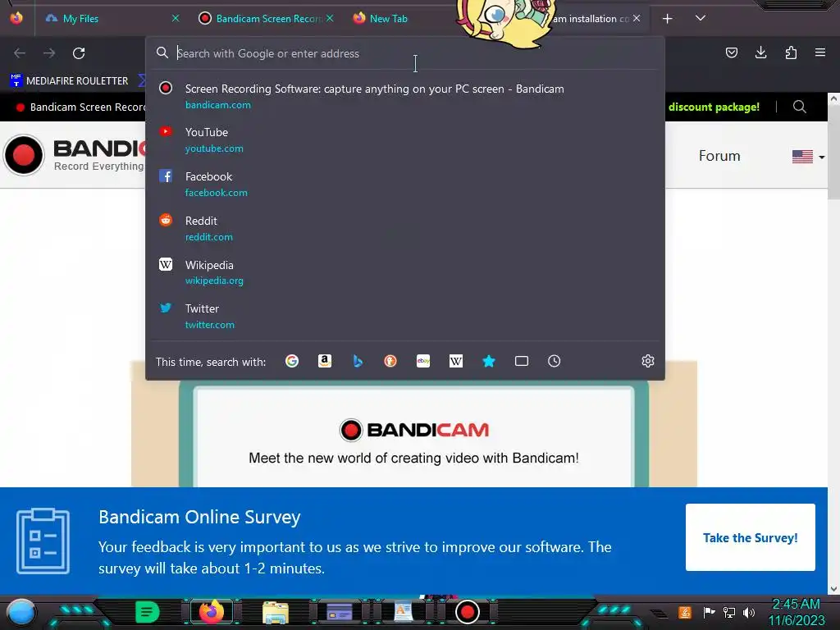Reload the current page
This screenshot has height=630, width=840.
point(79,53)
